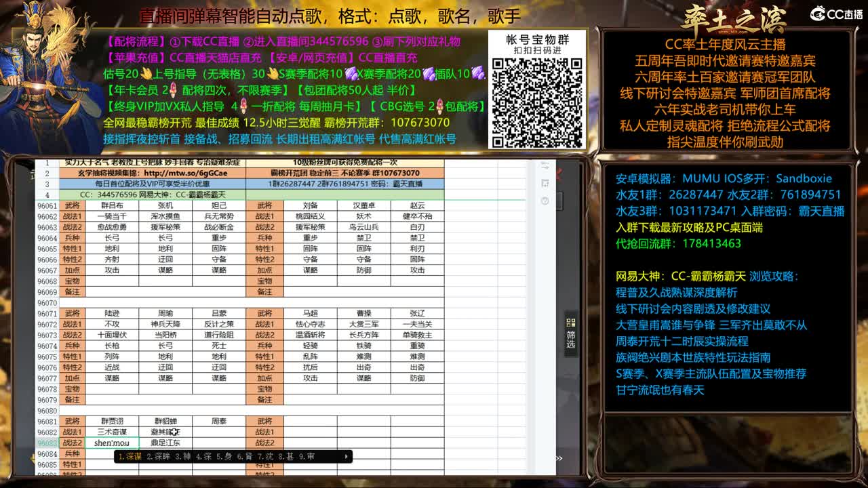Select the cell 兵无常势

[x=219, y=216]
